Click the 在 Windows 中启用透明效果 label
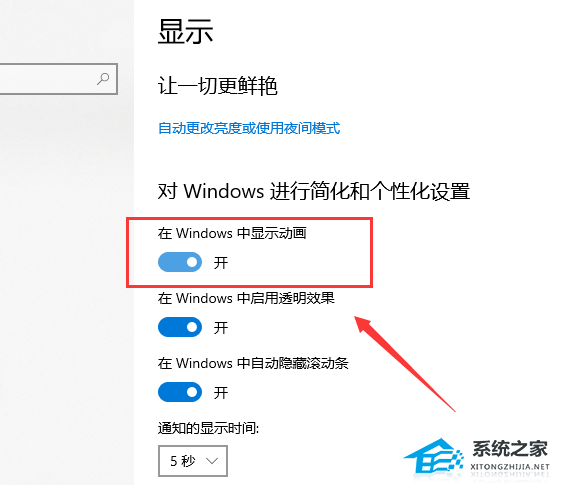The image size is (565, 485). coord(246,298)
